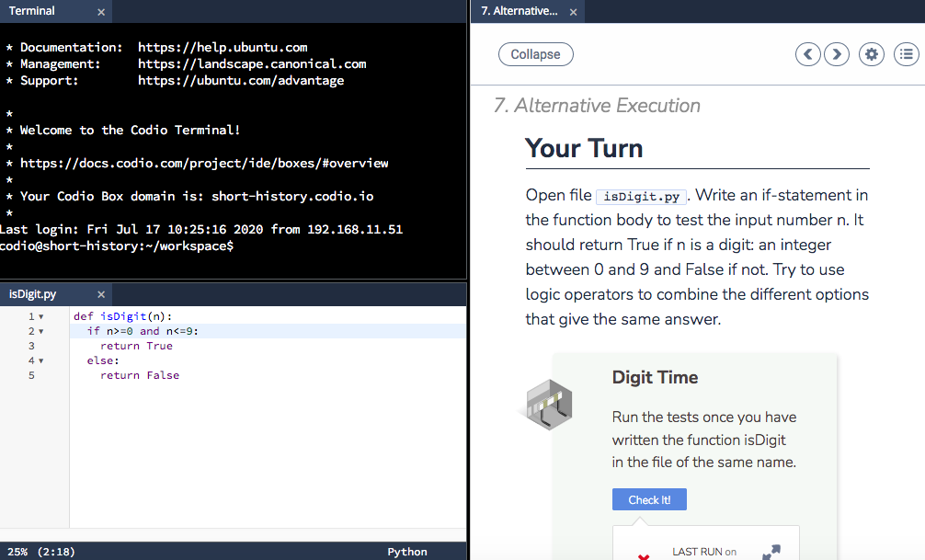925x560 pixels.
Task: Click empty editor area below the code
Action: [266, 454]
